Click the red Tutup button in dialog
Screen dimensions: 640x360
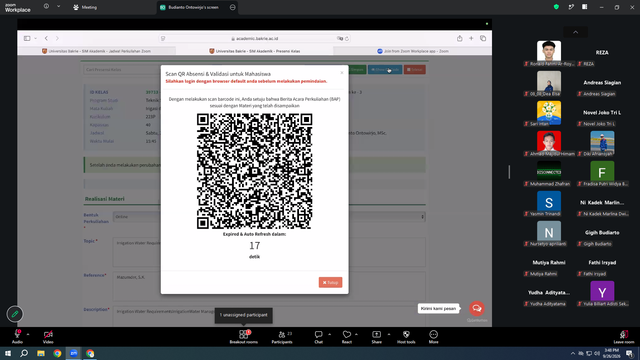330,282
